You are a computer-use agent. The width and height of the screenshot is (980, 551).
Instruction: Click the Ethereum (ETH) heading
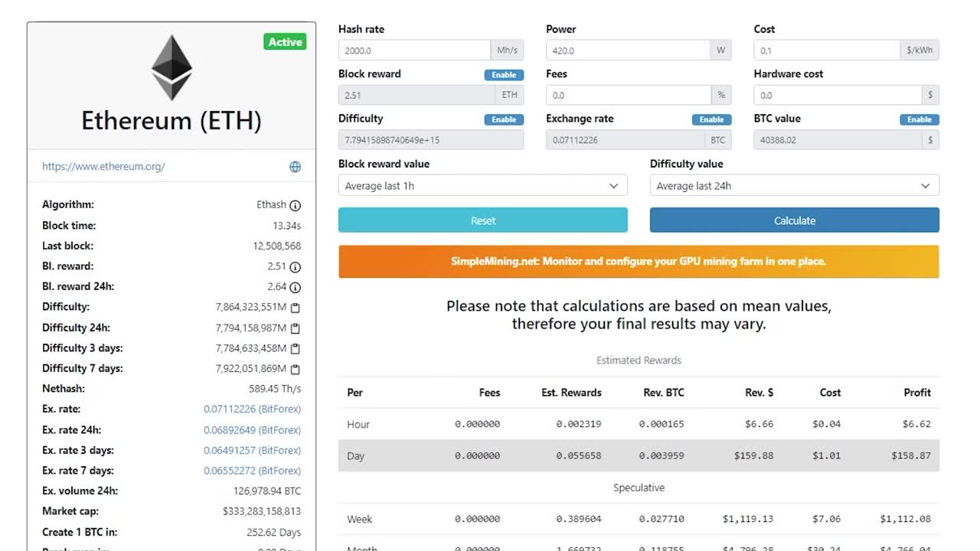[171, 121]
